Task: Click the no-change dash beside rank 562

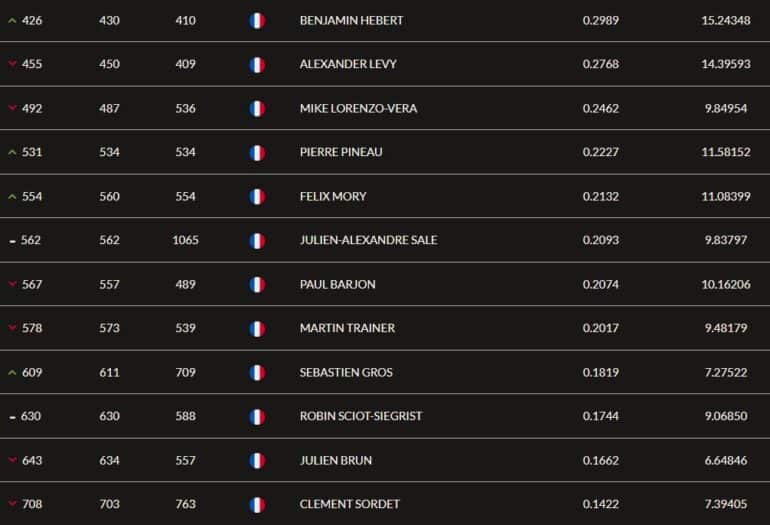Action: (x=12, y=241)
